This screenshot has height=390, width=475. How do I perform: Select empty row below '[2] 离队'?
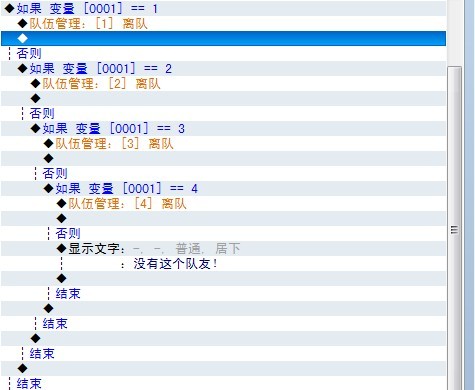223,99
